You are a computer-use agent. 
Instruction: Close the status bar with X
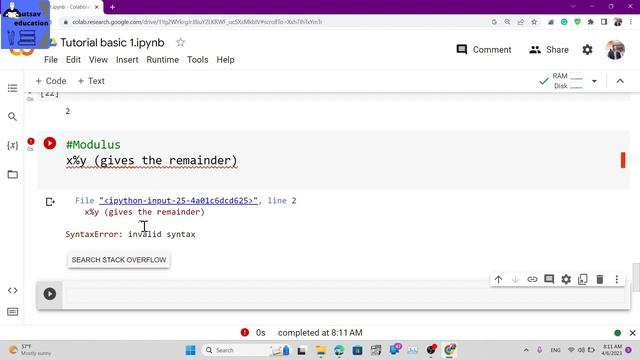pyautogui.click(x=632, y=333)
